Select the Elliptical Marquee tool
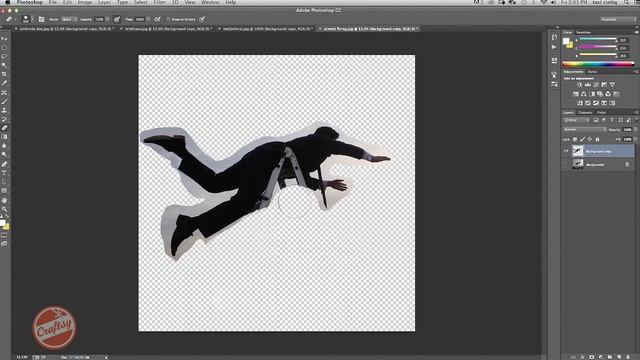This screenshot has width=640, height=360. 4,47
